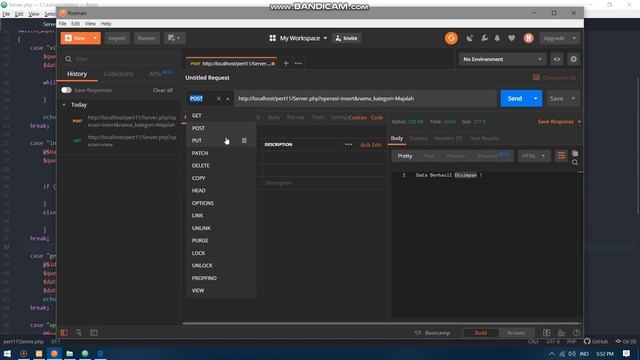Click the open new window toolbar icon
The width and height of the screenshot is (640, 360).
point(174,38)
